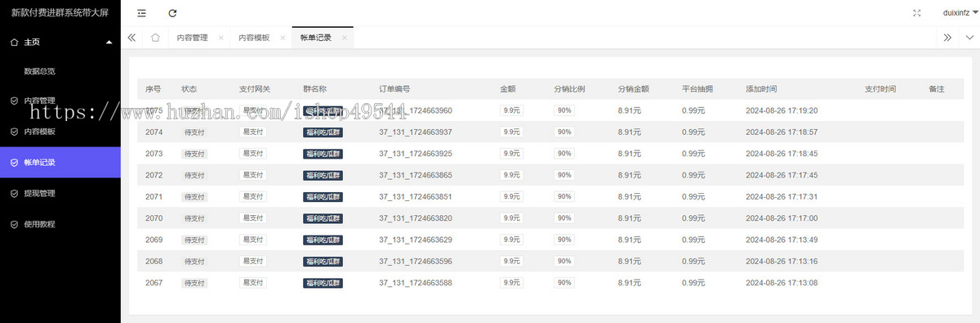Switch to the 内容管理 tab
980x323 pixels.
click(x=192, y=38)
